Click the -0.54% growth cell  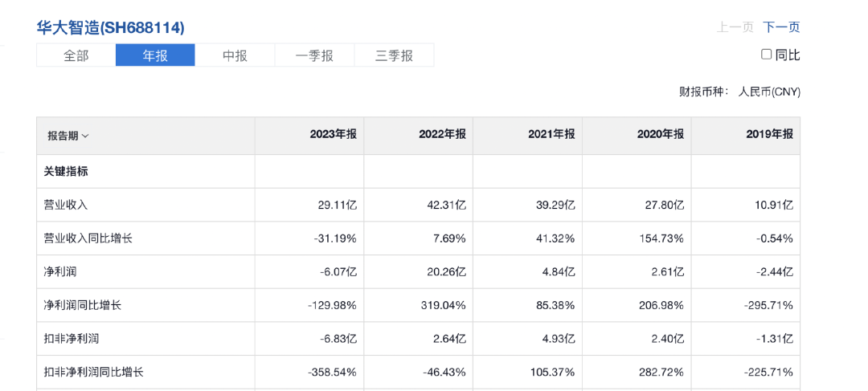tap(776, 238)
